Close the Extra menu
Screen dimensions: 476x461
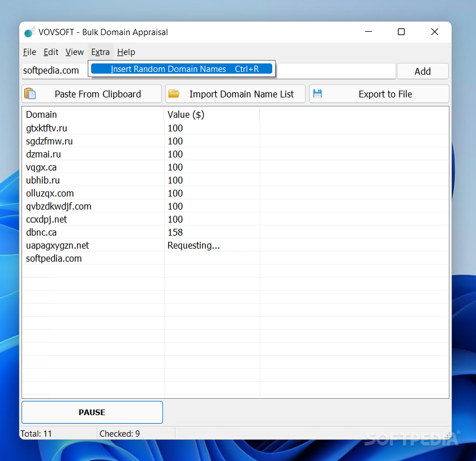click(100, 52)
